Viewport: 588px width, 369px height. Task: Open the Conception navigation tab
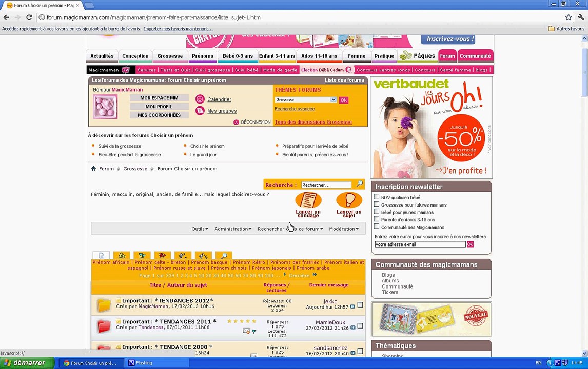point(135,56)
